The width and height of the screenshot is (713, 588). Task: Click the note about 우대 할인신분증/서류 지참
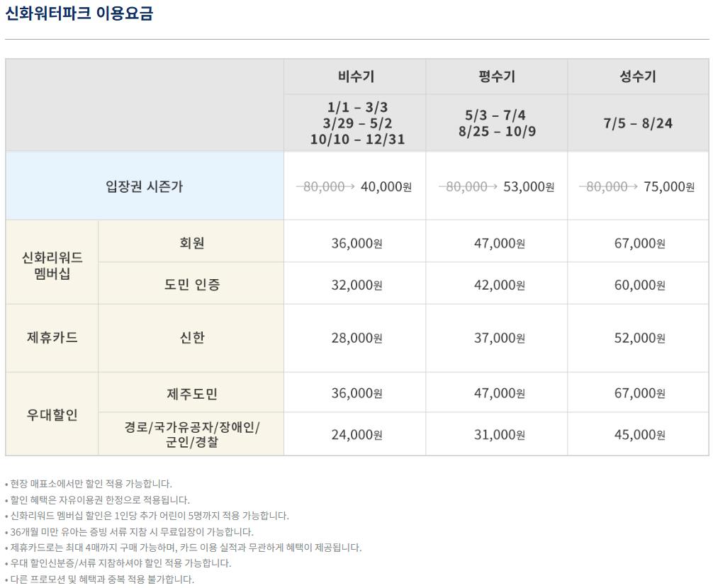118,563
